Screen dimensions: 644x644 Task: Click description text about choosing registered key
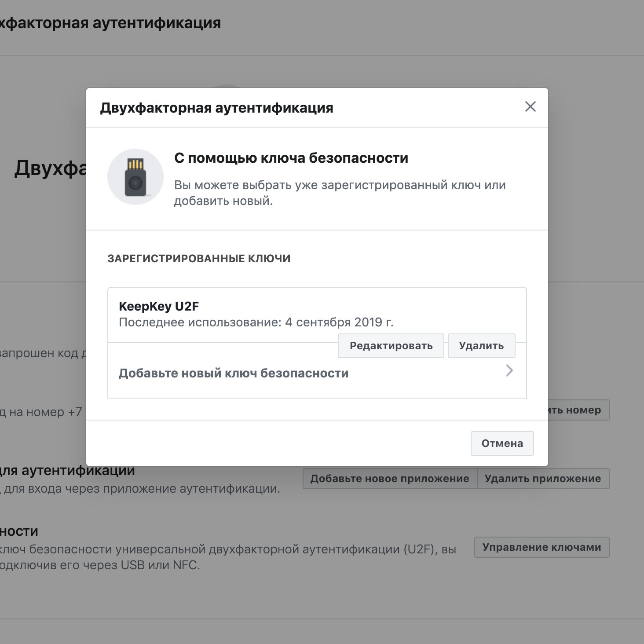[x=340, y=193]
